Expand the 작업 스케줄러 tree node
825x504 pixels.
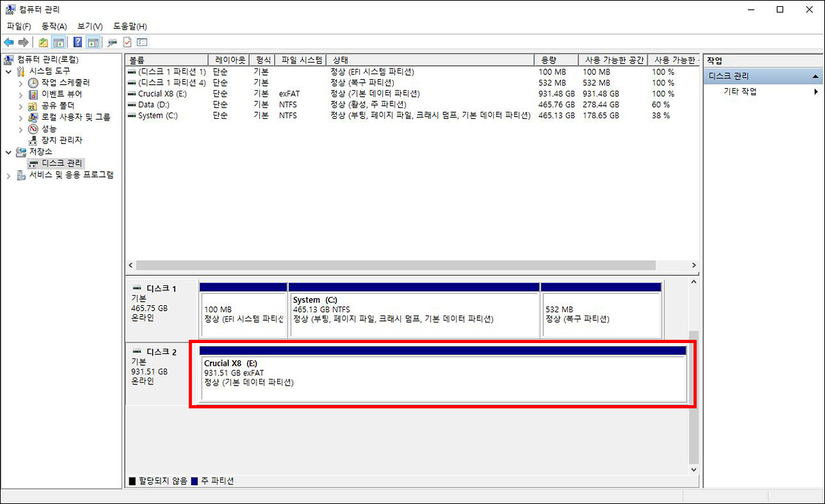pos(21,83)
